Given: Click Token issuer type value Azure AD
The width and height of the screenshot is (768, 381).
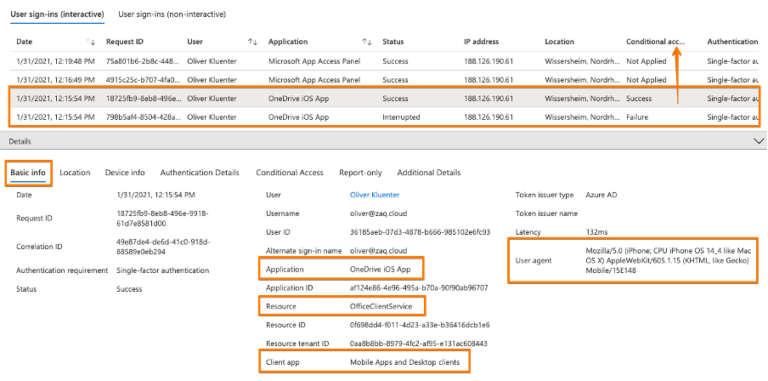Looking at the screenshot, I should (601, 195).
